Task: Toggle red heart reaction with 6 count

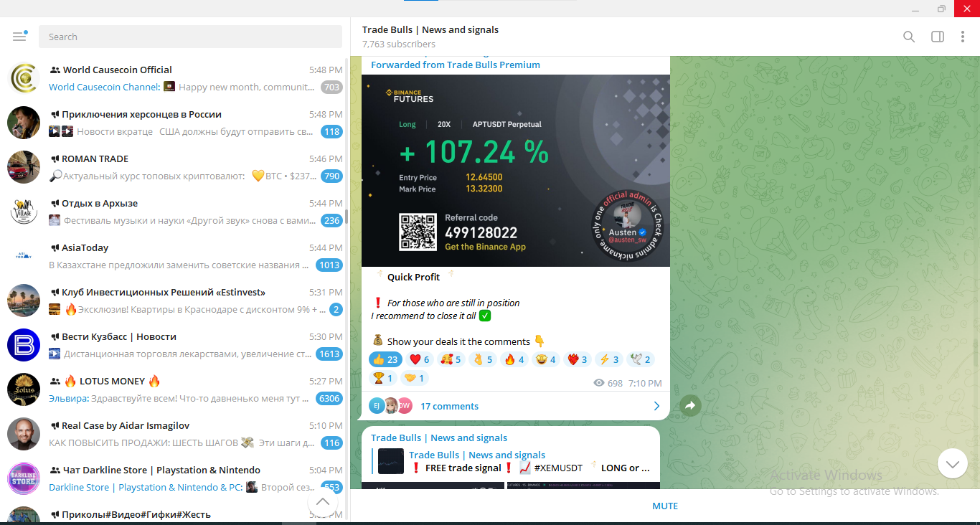Action: 420,359
